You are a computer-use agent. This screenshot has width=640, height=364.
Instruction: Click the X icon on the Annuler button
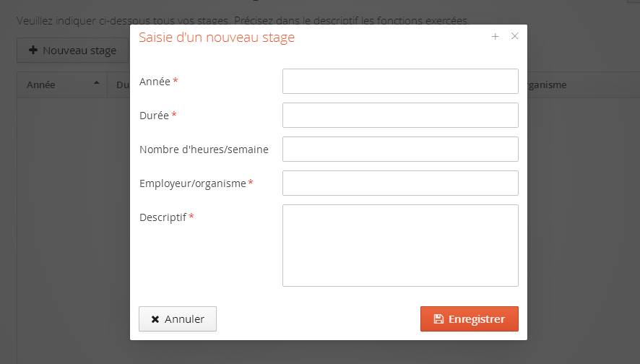pyautogui.click(x=155, y=319)
